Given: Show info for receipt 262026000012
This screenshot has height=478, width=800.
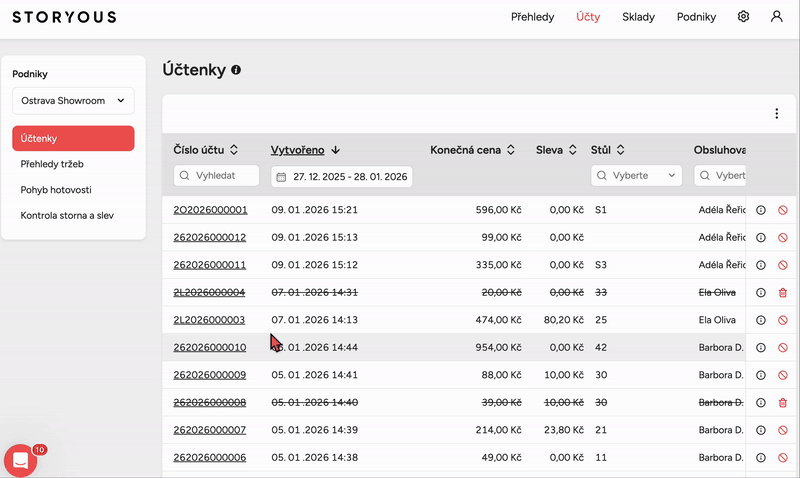Looking at the screenshot, I should pyautogui.click(x=760, y=238).
